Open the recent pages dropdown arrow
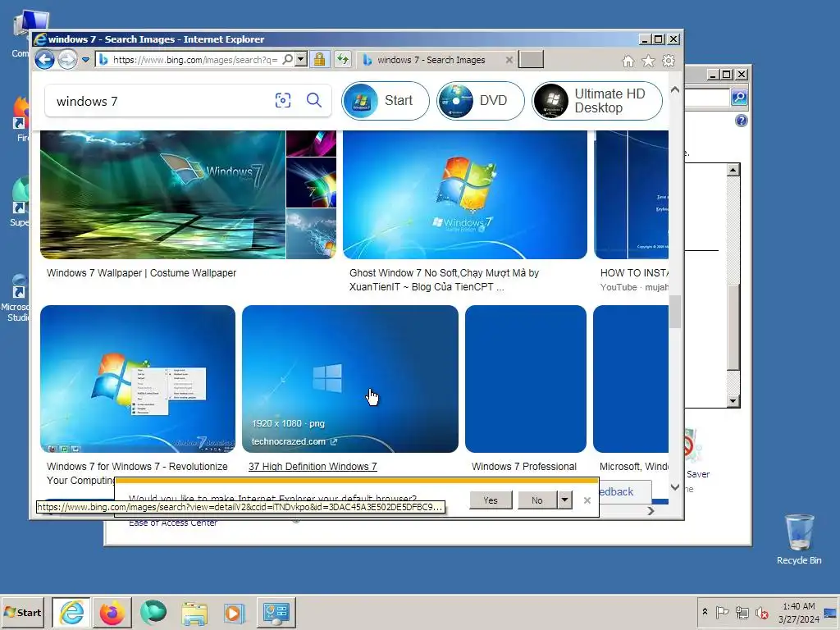The image size is (840, 630). pyautogui.click(x=85, y=60)
